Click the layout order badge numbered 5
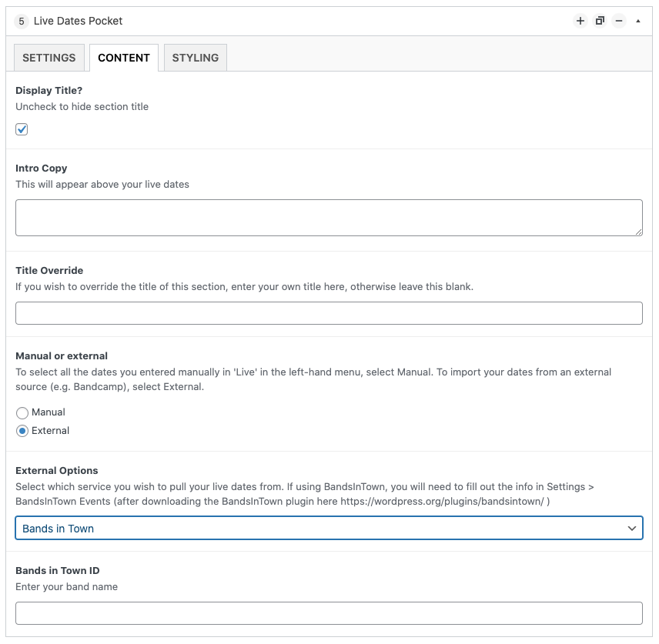 click(x=22, y=21)
